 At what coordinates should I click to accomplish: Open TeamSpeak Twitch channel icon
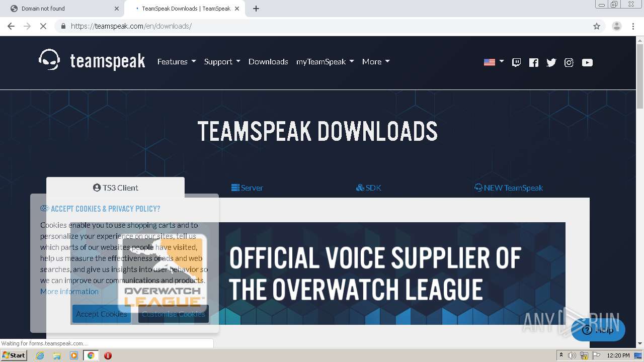[516, 62]
